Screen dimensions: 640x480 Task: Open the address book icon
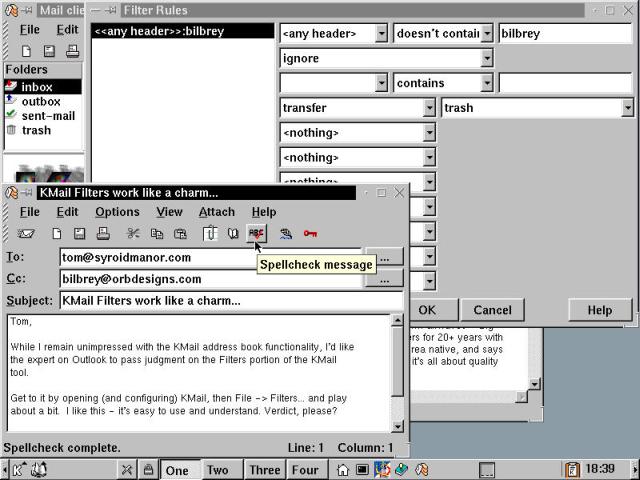pos(232,234)
